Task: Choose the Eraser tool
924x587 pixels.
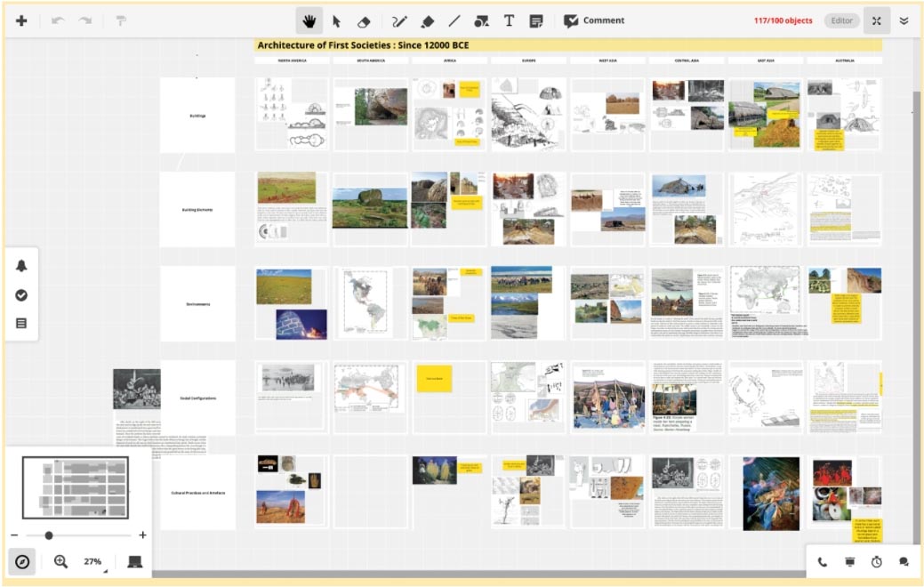Action: 363,20
